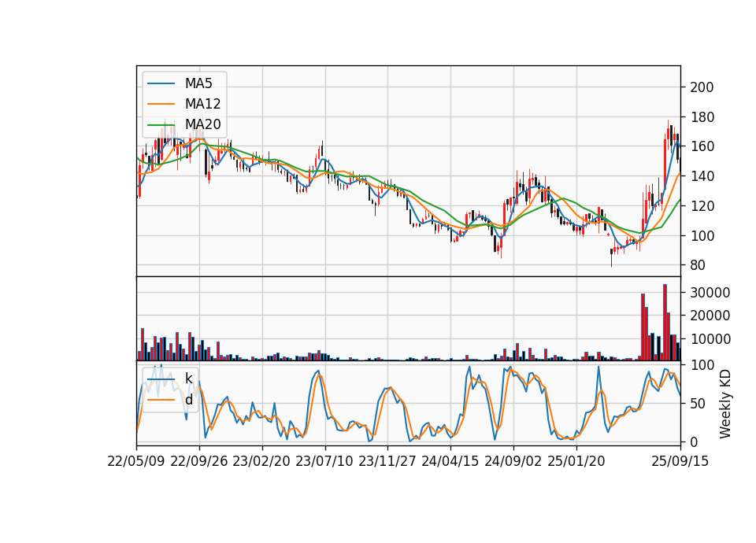
Task: Click the d legend label
Action: 188,400
